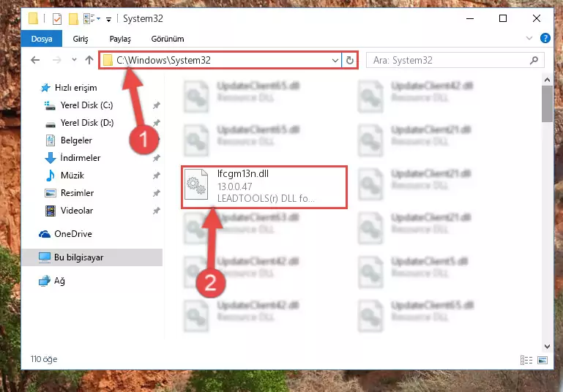
Task: Click the version text 13.0.0.47
Action: click(x=235, y=186)
